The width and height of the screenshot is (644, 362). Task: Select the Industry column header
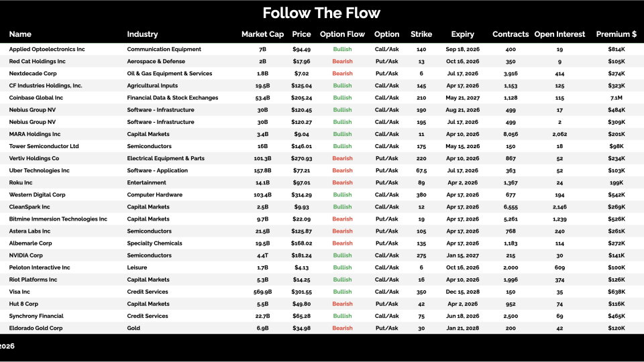pyautogui.click(x=142, y=34)
